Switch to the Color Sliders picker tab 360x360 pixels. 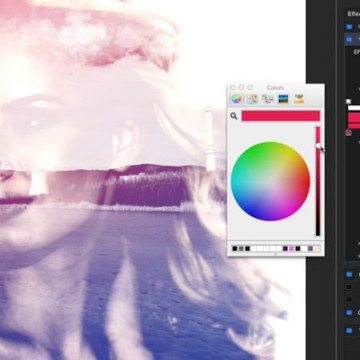click(252, 99)
